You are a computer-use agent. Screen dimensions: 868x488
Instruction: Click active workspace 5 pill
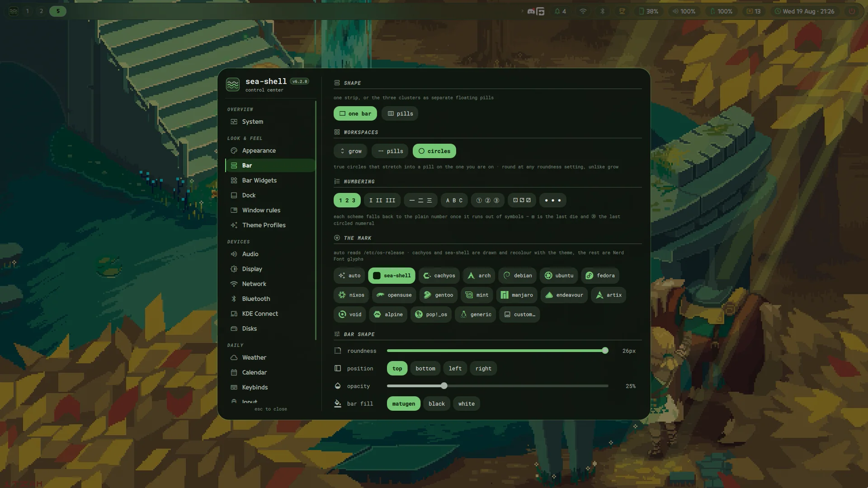click(58, 11)
